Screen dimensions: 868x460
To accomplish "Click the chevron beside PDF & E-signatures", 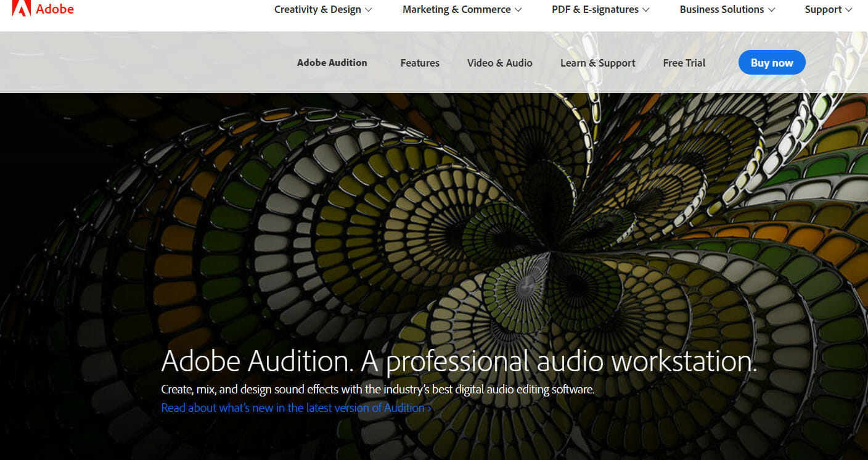I will [645, 10].
